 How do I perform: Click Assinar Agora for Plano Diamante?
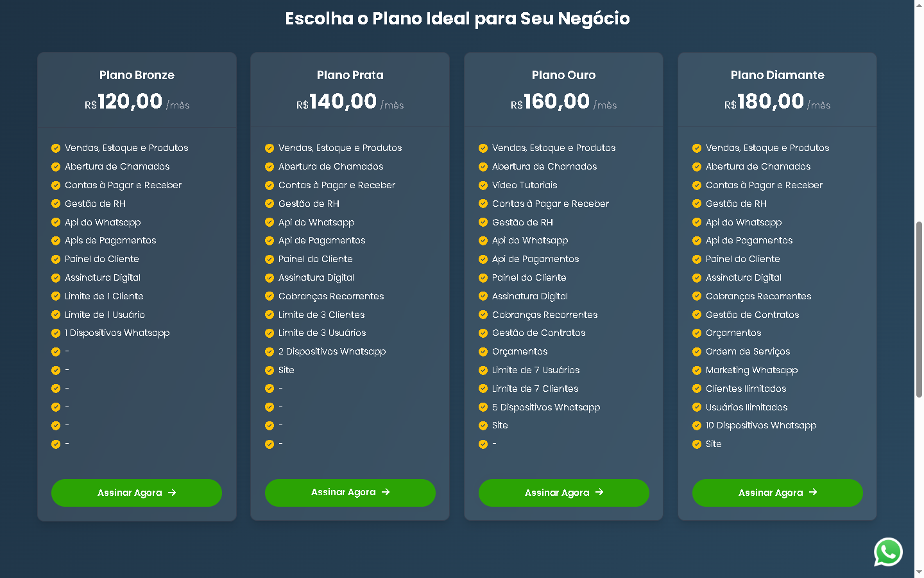(777, 493)
